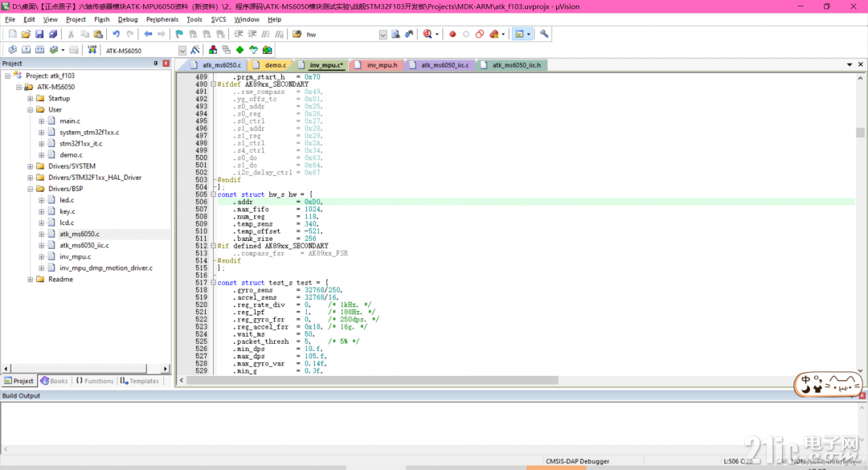Toggle code fold at line 505
Screen dimensions: 868x470
click(213, 195)
